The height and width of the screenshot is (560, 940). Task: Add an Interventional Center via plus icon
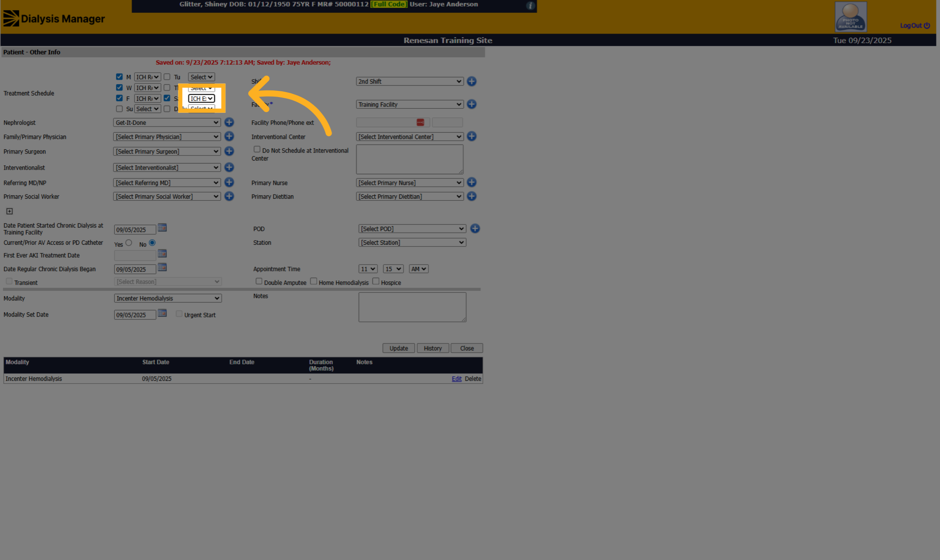coord(471,136)
